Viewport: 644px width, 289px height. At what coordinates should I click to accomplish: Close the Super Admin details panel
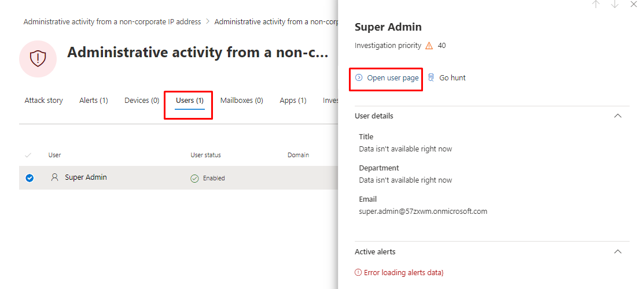(633, 5)
